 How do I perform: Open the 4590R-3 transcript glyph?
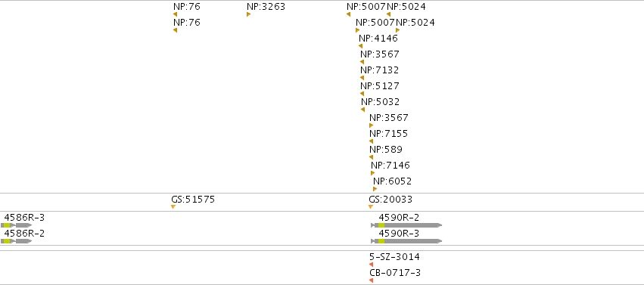pos(406,241)
